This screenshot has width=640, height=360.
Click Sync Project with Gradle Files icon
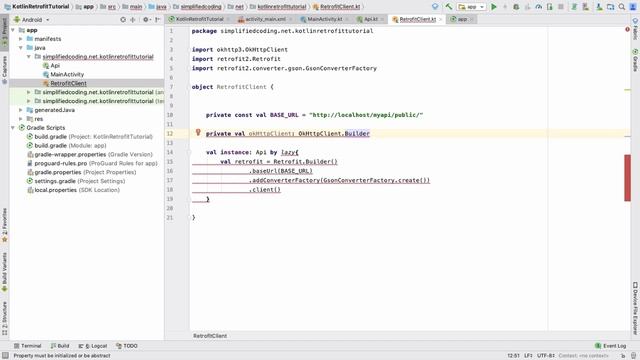(x=574, y=7)
